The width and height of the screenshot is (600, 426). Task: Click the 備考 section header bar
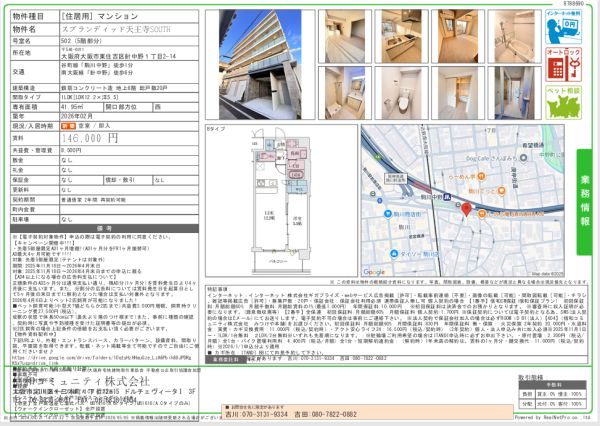(x=104, y=229)
